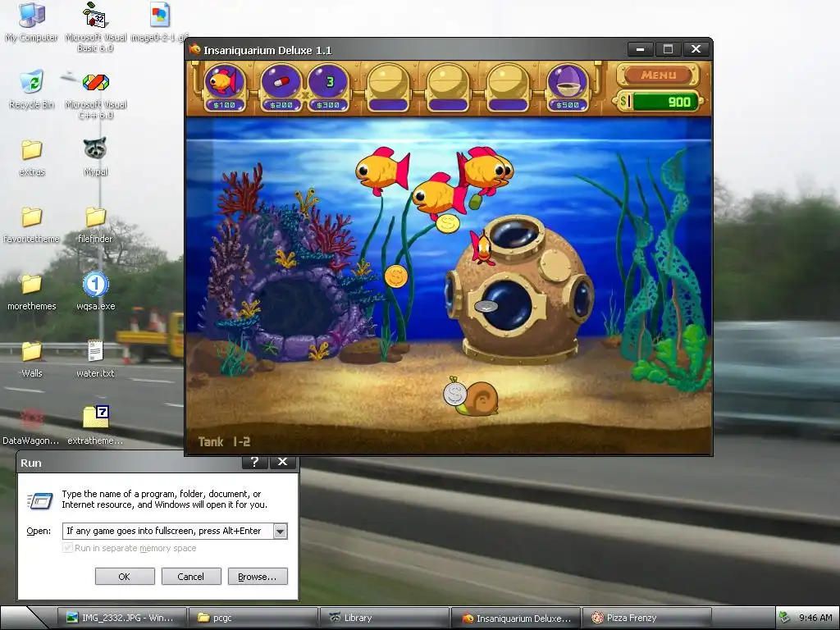Expand the Open combo box dropdown arrow

click(281, 531)
